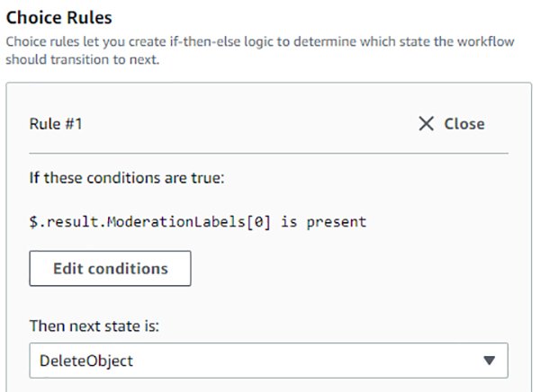The image size is (540, 392).
Task: Click the ModerationLabels[0] is present condition
Action: pos(198,221)
